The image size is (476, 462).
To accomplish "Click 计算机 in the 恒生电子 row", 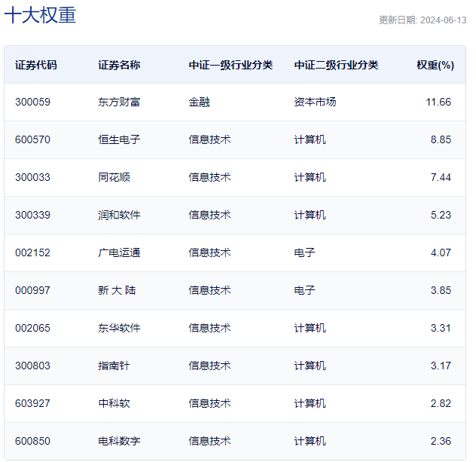I will tap(310, 139).
